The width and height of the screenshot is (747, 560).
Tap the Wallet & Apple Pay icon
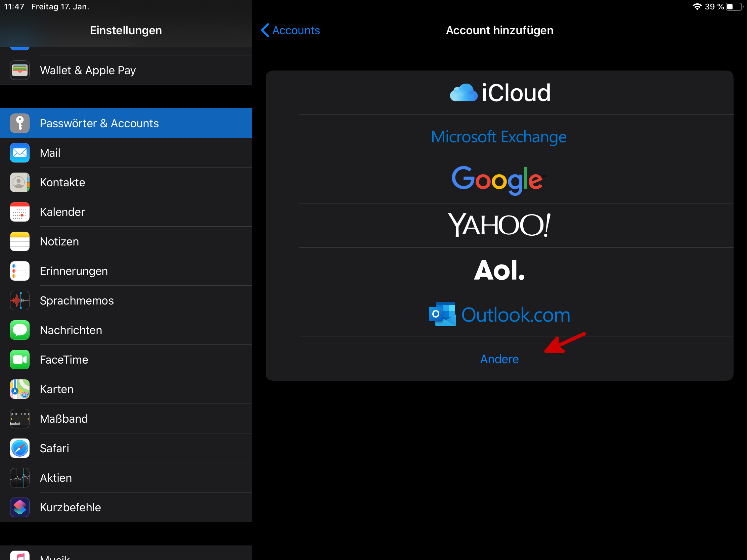click(19, 70)
